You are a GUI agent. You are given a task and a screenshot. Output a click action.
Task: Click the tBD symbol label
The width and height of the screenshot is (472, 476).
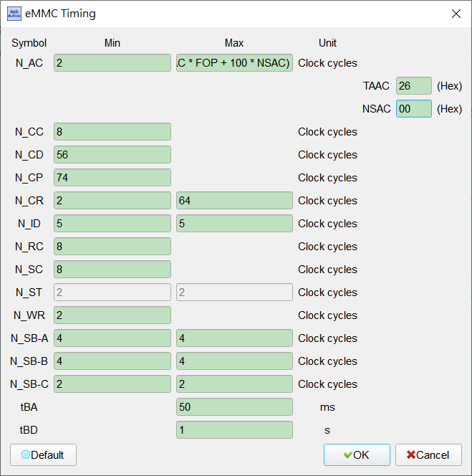[29, 429]
